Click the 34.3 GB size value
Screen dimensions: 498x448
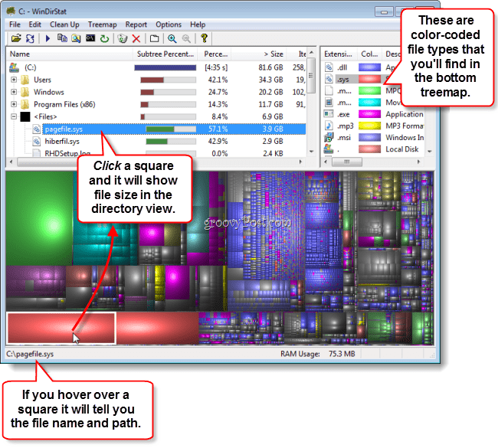pos(270,80)
